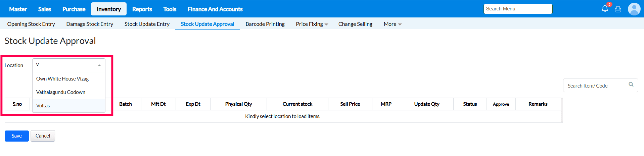644x156 pixels.
Task: Pick Vathalagundu Godown location
Action: coord(61,92)
